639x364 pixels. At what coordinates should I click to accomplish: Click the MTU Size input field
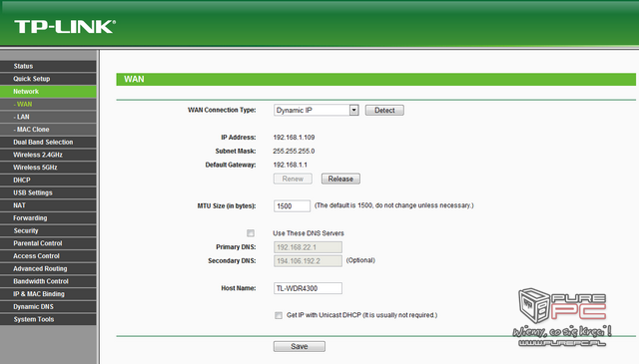point(292,206)
